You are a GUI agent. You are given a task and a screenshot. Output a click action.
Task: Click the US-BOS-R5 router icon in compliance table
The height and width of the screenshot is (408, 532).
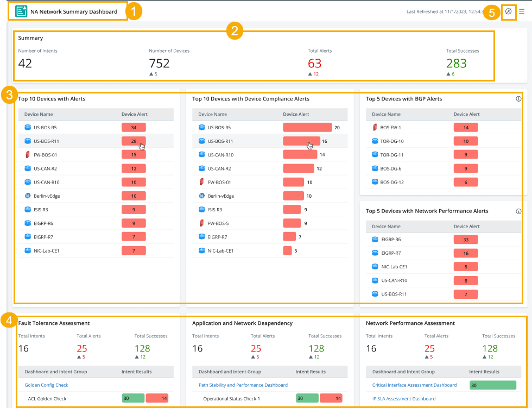tap(201, 128)
